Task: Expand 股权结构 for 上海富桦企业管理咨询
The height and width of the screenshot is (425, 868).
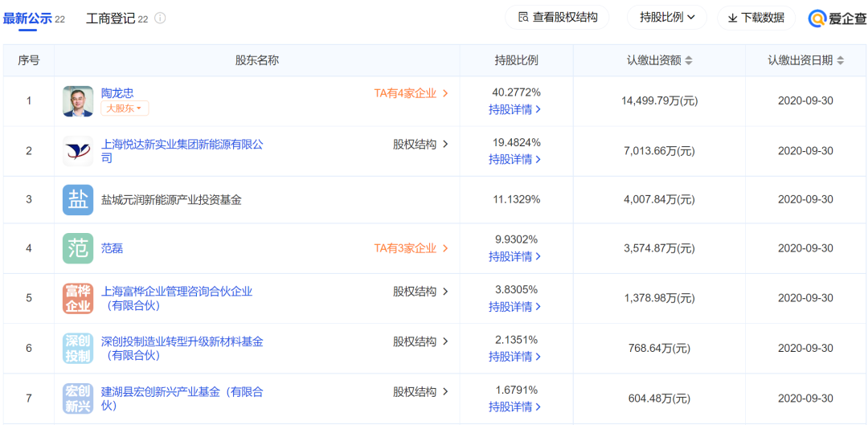Action: click(x=420, y=292)
